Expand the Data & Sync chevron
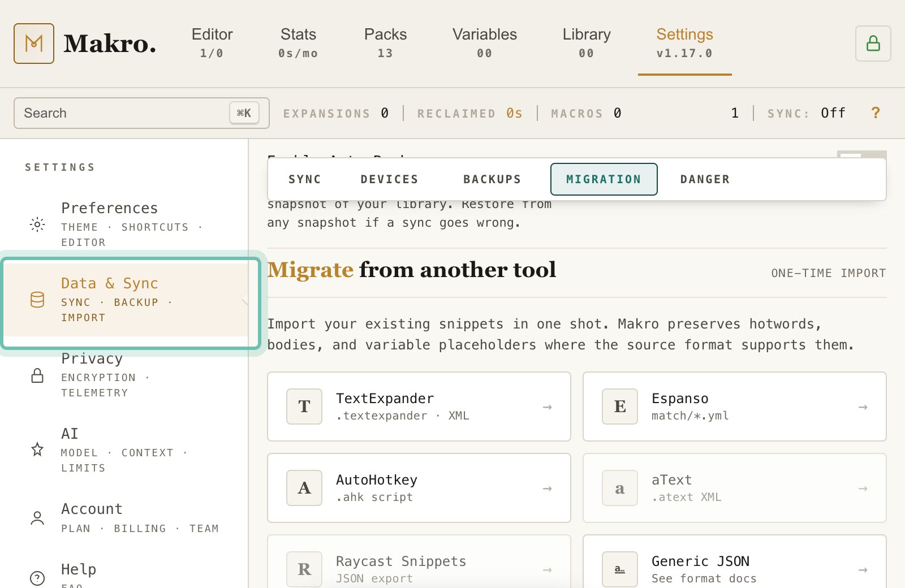Image resolution: width=905 pixels, height=588 pixels. click(245, 302)
